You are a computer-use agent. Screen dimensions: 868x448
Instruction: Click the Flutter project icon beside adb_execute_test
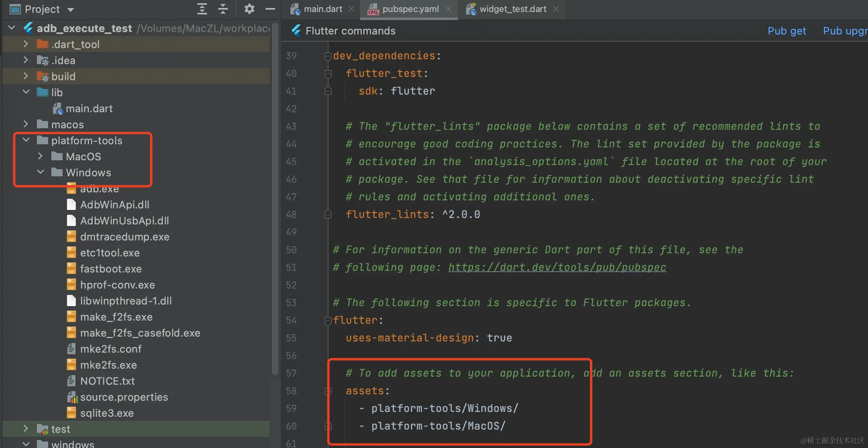(x=28, y=28)
